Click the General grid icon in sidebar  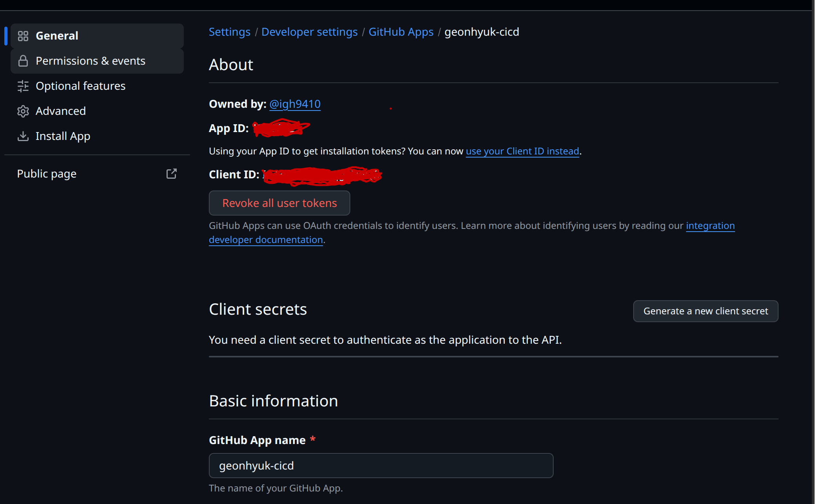pos(23,36)
